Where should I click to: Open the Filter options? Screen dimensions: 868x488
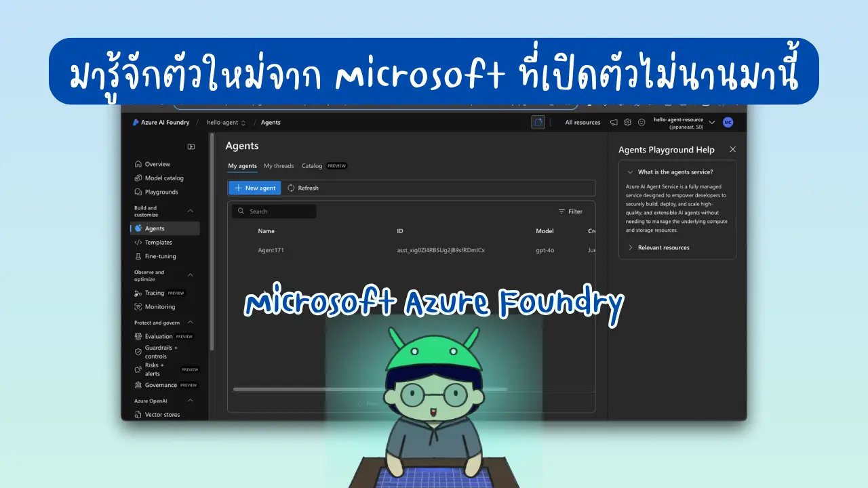570,211
